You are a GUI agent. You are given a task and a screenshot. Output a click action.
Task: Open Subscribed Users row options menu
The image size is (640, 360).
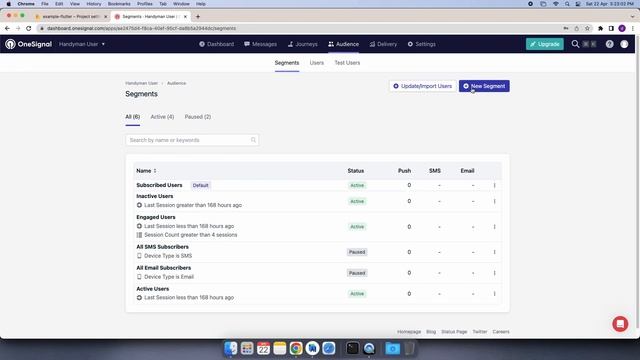point(494,185)
